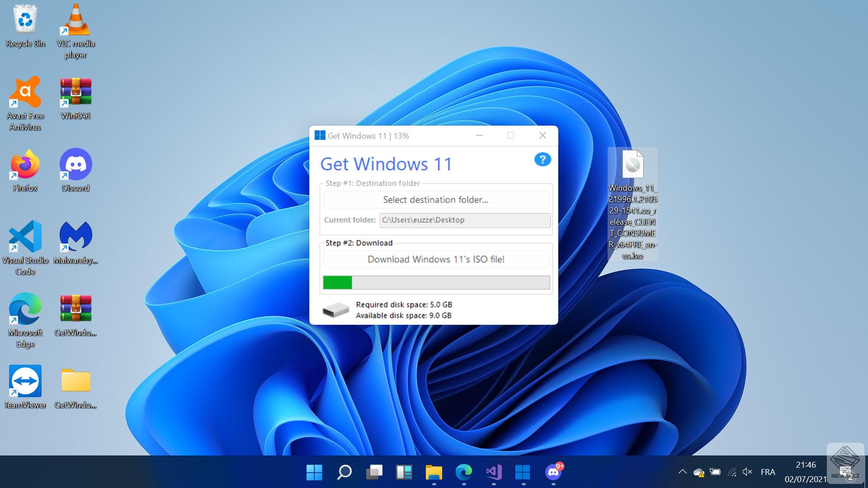Open the clock and date 21:46
This screenshot has width=868, height=488.
coord(806,472)
